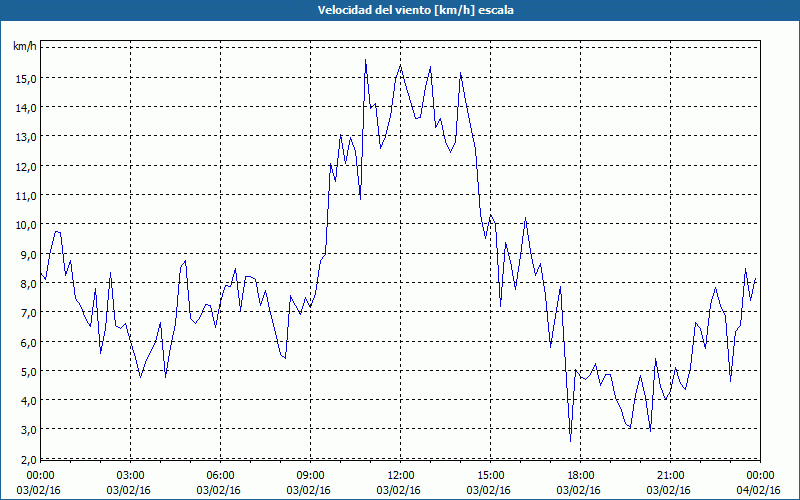Select the '15,0' y-axis value

(26, 79)
